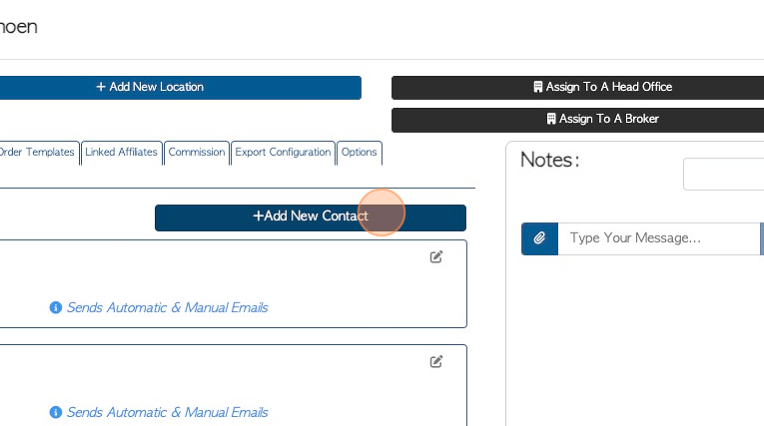Click the paperclip attachment icon
Screen dimensions: 764x426
(x=539, y=238)
